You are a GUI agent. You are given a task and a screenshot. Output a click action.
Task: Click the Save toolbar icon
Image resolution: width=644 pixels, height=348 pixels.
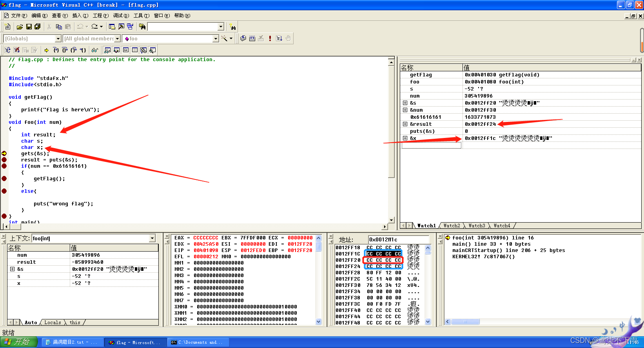29,27
